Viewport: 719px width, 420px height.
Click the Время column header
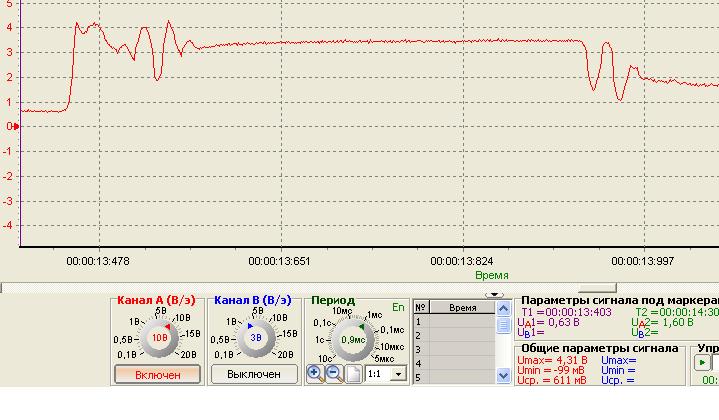462,308
